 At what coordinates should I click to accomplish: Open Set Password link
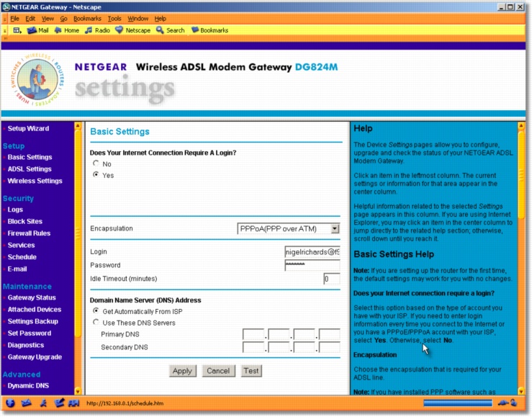click(x=30, y=333)
